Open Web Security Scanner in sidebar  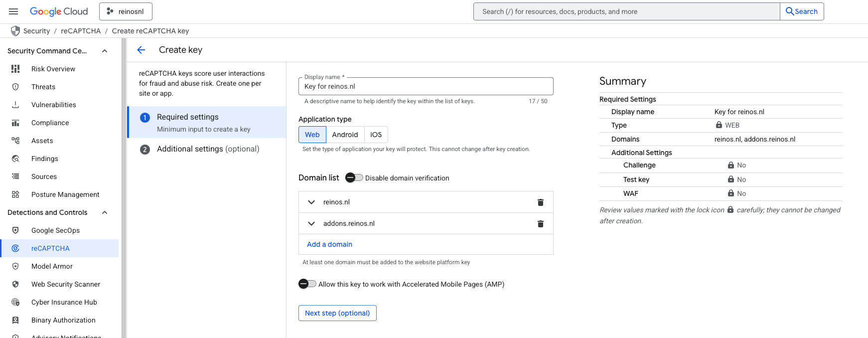pyautogui.click(x=66, y=284)
